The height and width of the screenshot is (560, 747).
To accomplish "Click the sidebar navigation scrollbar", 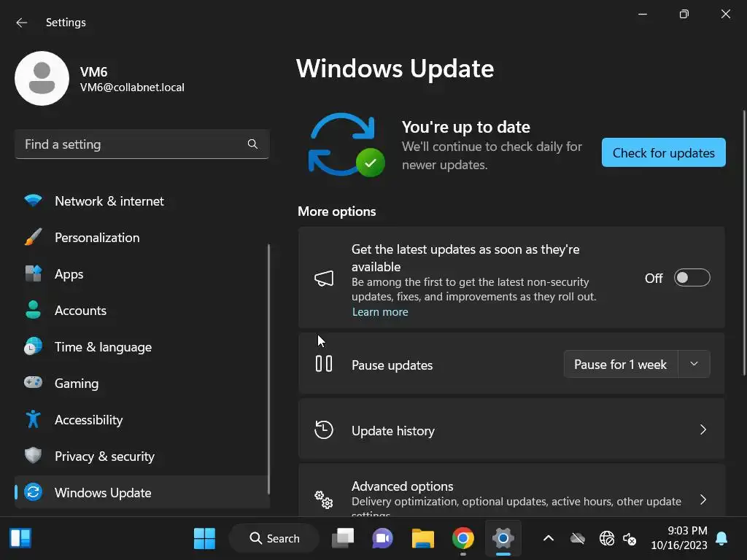I will (x=268, y=369).
